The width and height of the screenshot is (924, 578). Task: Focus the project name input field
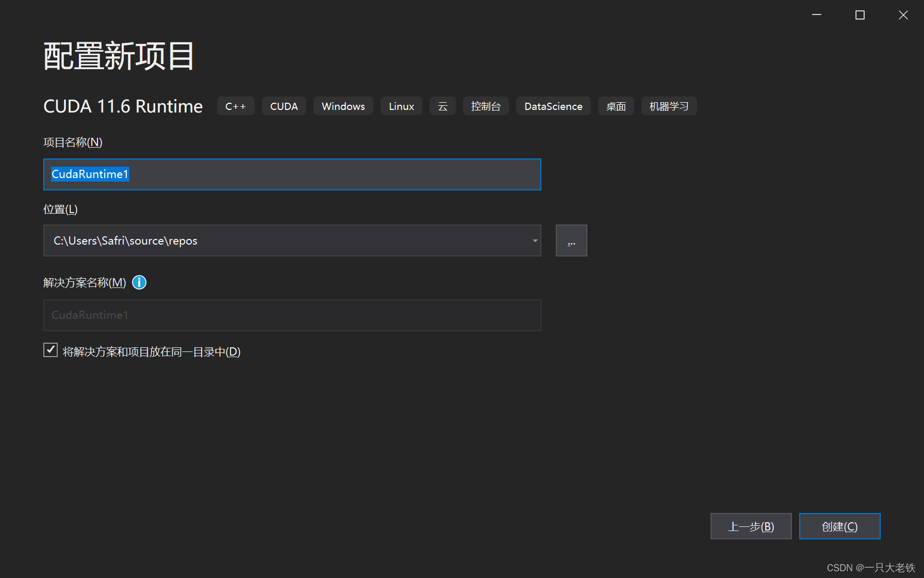[292, 174]
